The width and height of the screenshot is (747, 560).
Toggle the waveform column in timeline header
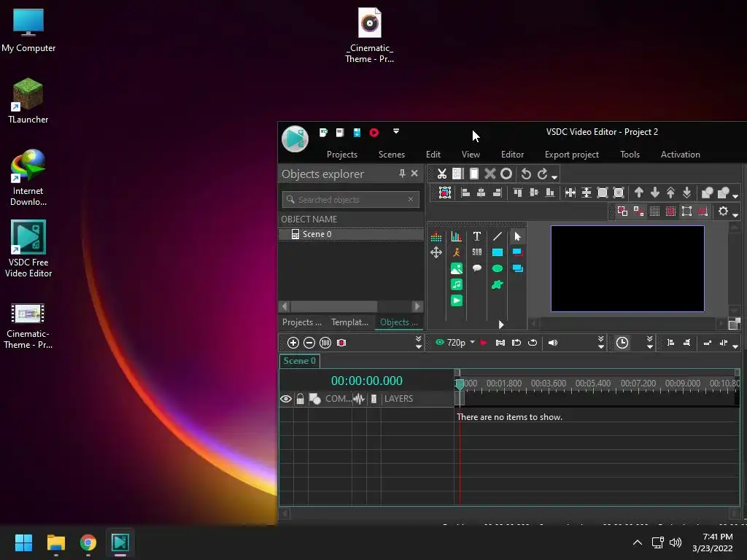tap(359, 399)
